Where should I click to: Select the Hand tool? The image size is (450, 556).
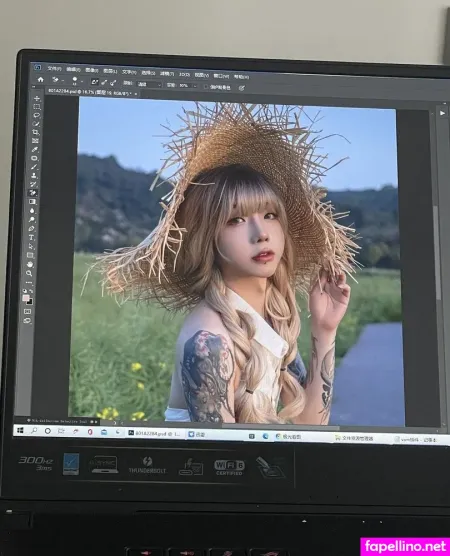click(30, 265)
